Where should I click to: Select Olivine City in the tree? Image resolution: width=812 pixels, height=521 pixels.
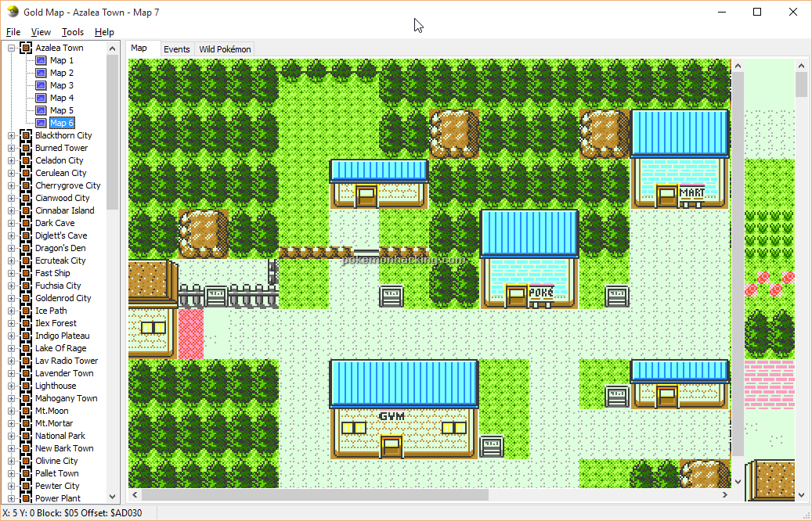click(56, 461)
